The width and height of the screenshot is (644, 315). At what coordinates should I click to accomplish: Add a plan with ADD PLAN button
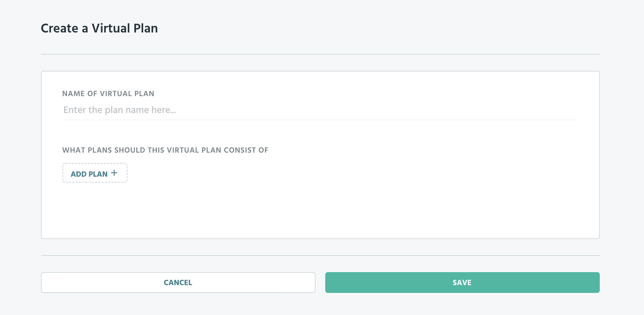click(x=95, y=173)
